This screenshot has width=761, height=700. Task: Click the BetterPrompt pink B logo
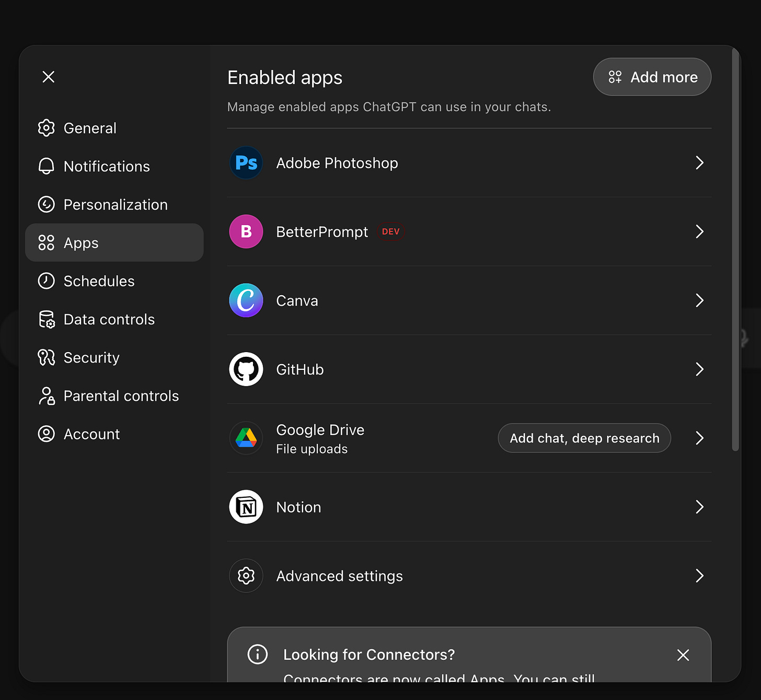[x=246, y=231]
